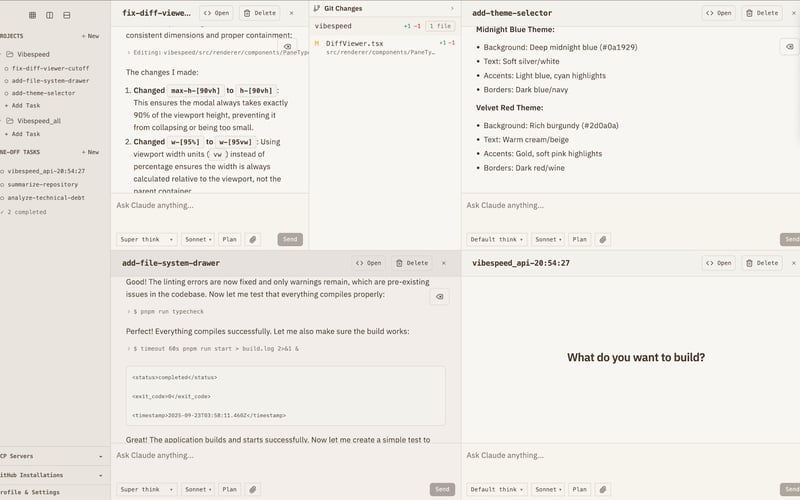This screenshot has width=800, height=500.
Task: Expand the 2 completed tasks list
Action: [x=27, y=212]
